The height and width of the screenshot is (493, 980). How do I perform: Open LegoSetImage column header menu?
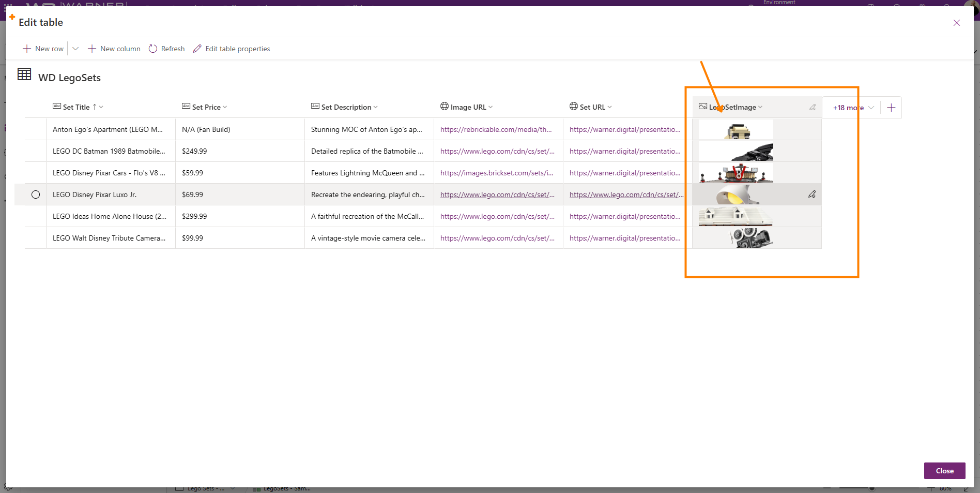[x=760, y=107]
